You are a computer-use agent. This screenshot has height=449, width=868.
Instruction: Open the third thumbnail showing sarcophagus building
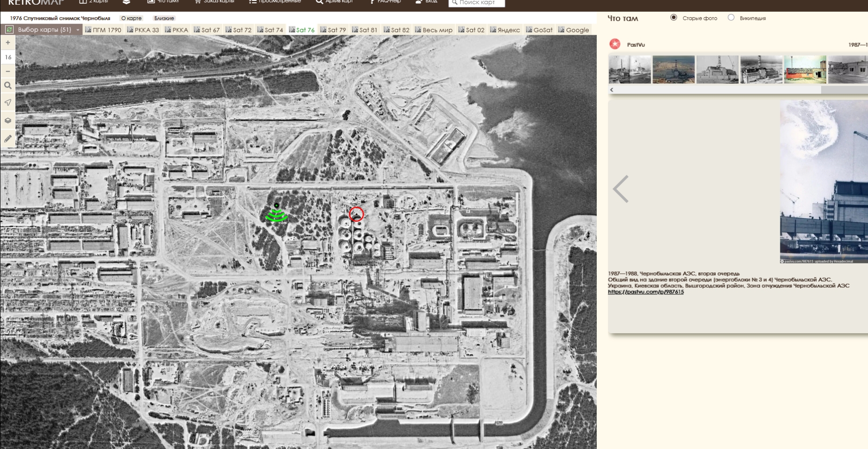click(718, 69)
